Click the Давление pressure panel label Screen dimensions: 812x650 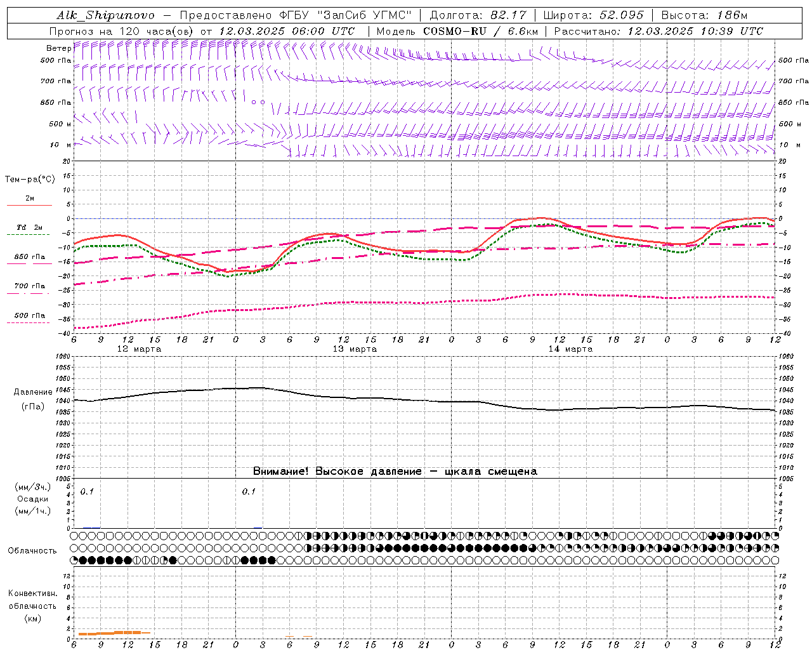pyautogui.click(x=33, y=392)
